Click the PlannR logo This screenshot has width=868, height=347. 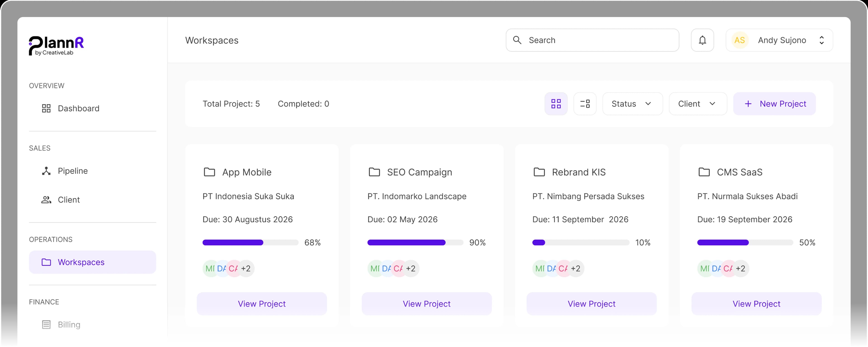[56, 45]
